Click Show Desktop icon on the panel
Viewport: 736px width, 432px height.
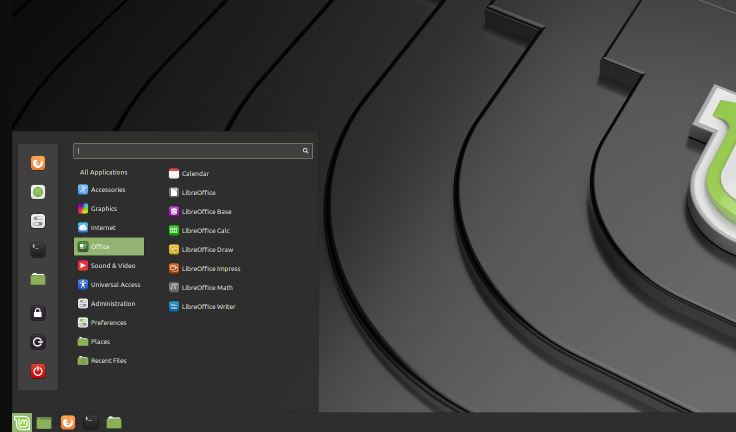pos(44,423)
